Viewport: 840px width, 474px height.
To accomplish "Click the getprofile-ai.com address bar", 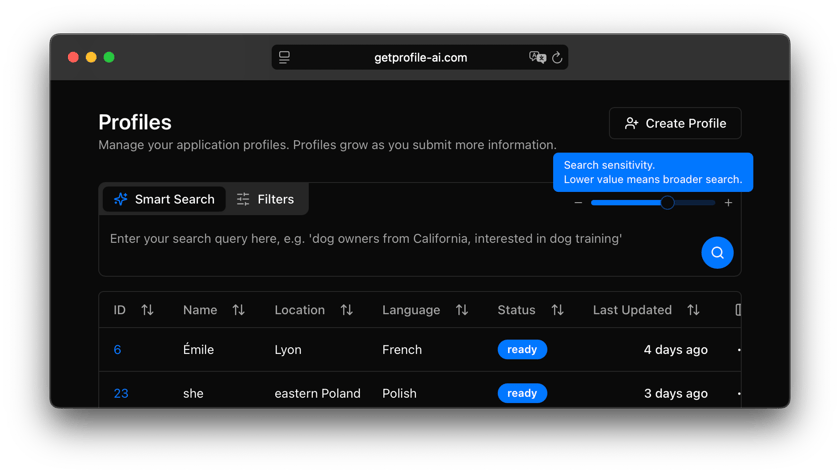I will [420, 57].
